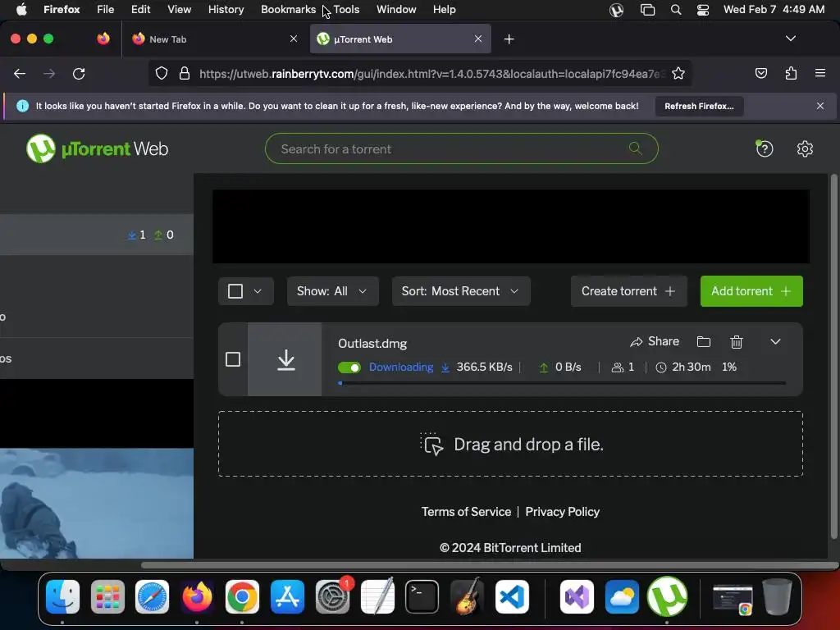Open Spotlight search in the menu bar
This screenshot has width=840, height=630.
[x=676, y=10]
